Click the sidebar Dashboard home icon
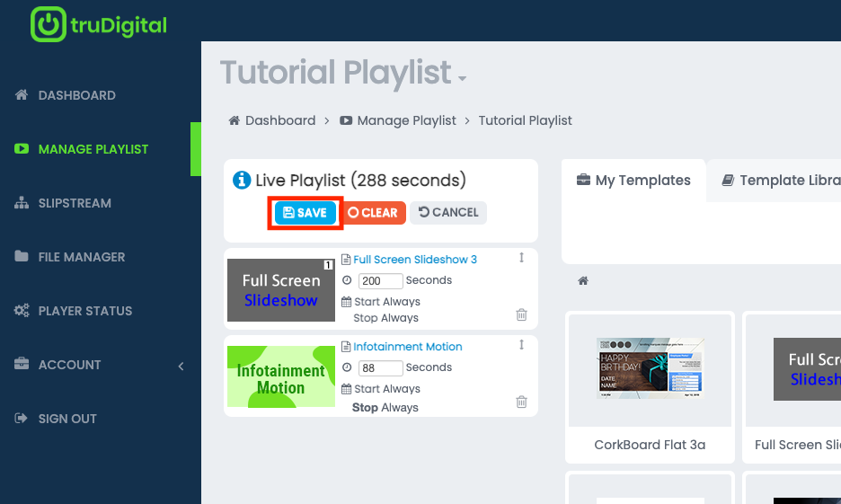 click(x=22, y=95)
